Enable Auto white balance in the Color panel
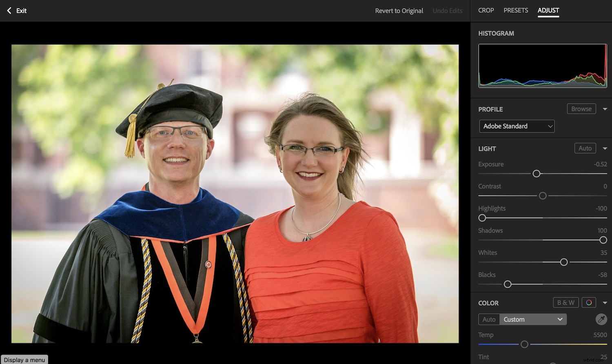Screen dimensions: 612x364 coord(489,319)
